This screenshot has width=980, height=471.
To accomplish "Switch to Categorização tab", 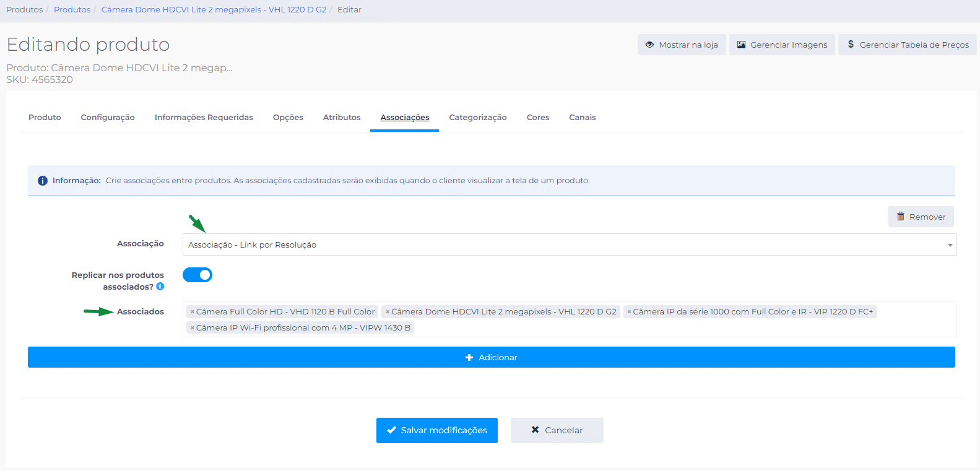I will [x=478, y=118].
